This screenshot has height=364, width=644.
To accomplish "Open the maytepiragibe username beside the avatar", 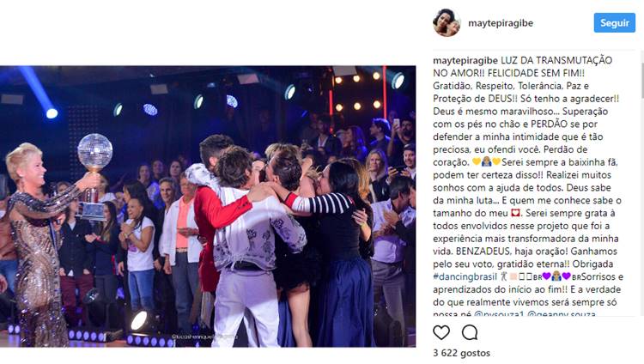I will click(x=501, y=23).
